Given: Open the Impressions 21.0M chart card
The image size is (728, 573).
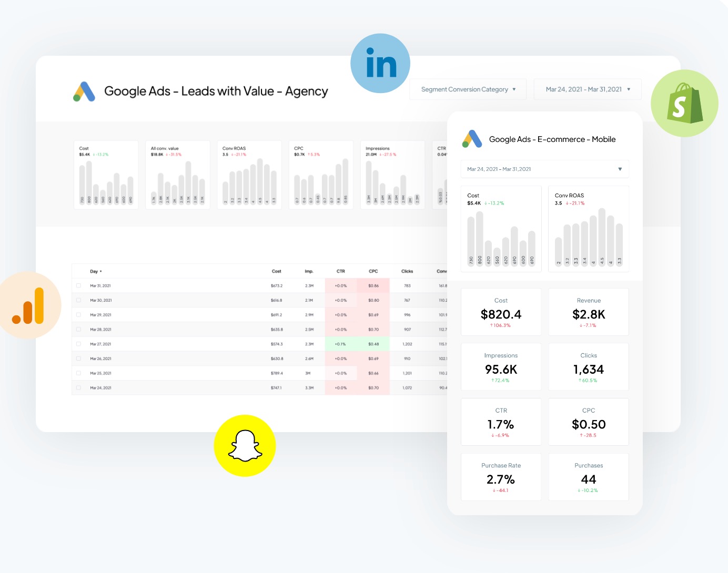Looking at the screenshot, I should (x=392, y=175).
